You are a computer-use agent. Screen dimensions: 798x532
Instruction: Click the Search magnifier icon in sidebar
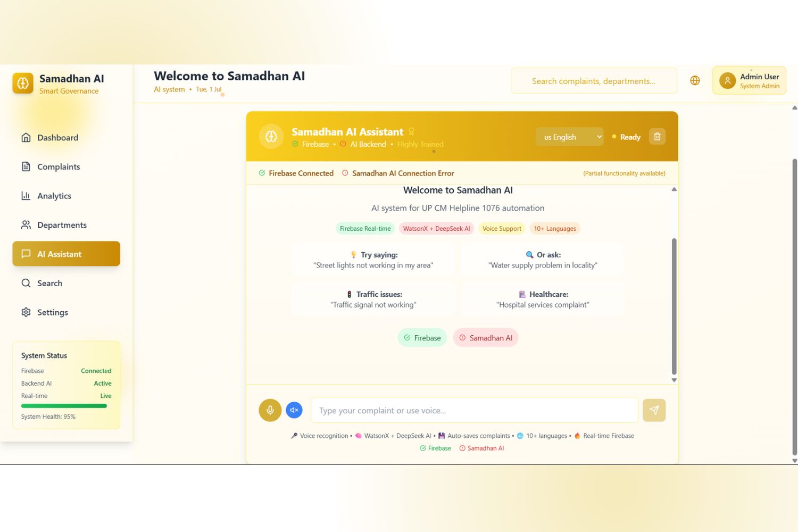click(26, 283)
